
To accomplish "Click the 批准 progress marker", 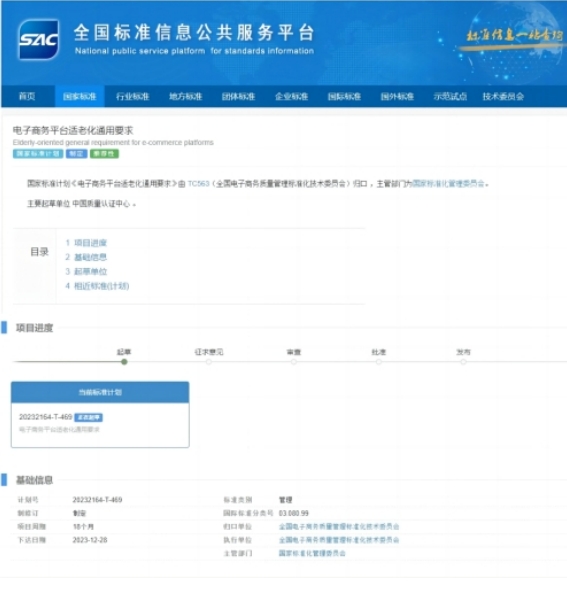I will (379, 362).
